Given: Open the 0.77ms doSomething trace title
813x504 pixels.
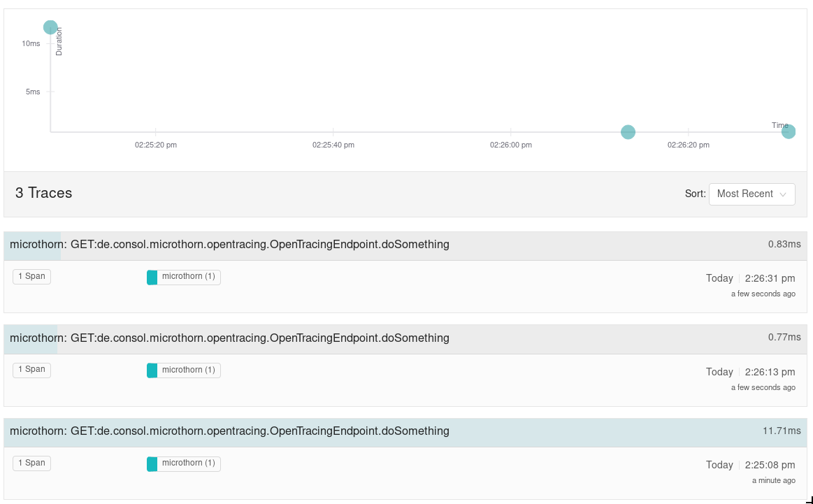Looking at the screenshot, I should [x=229, y=338].
